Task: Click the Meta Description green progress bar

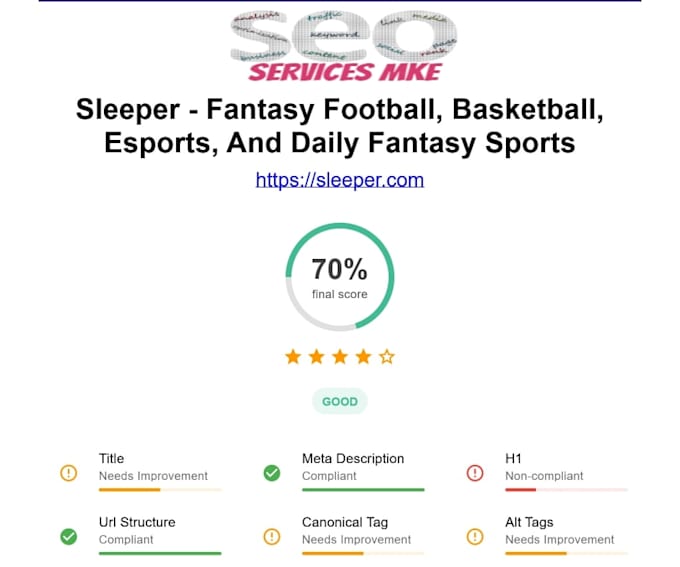Action: tap(363, 490)
